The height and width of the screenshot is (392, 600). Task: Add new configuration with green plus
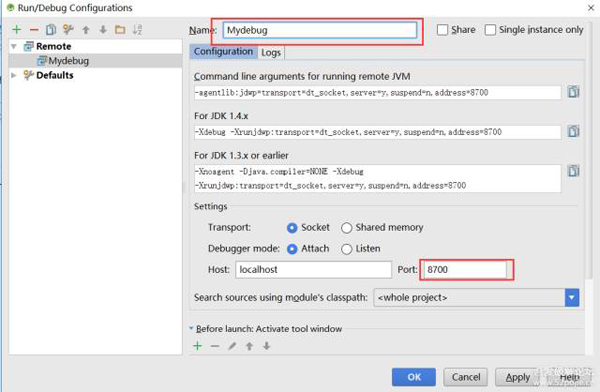[x=16, y=29]
